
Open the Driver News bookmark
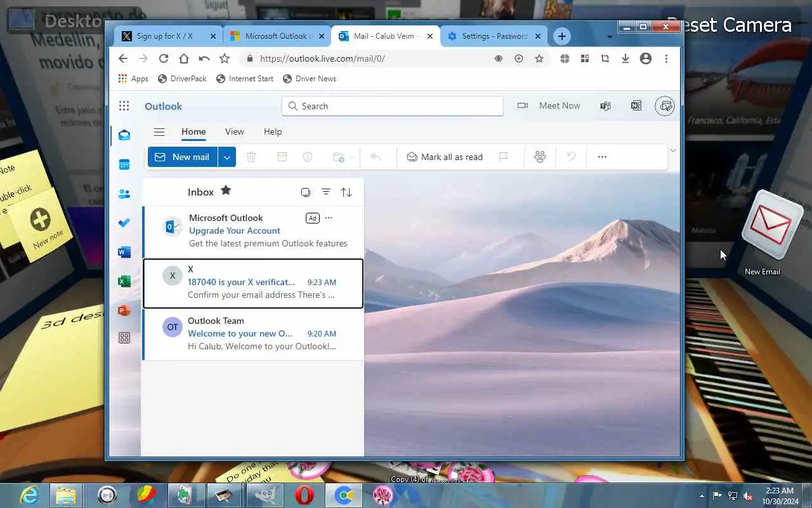(x=310, y=79)
